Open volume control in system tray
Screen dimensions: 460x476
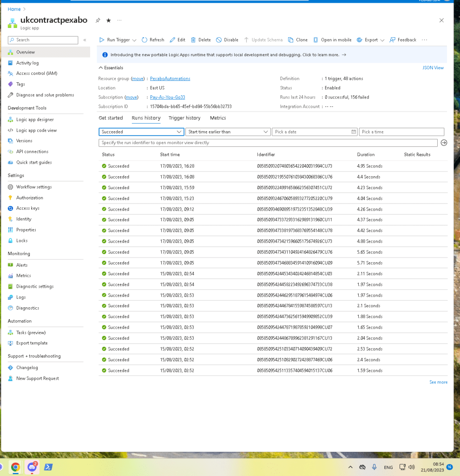[x=412, y=467]
